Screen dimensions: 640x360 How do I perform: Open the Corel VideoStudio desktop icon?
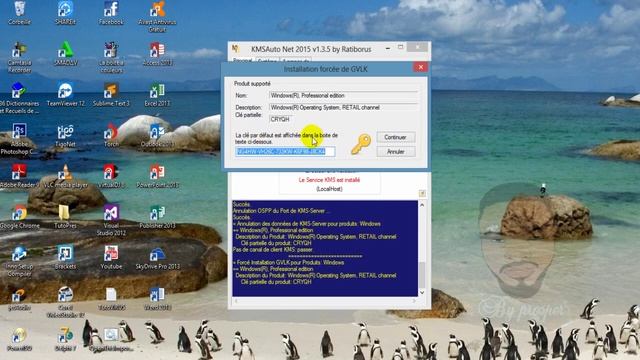tap(65, 302)
